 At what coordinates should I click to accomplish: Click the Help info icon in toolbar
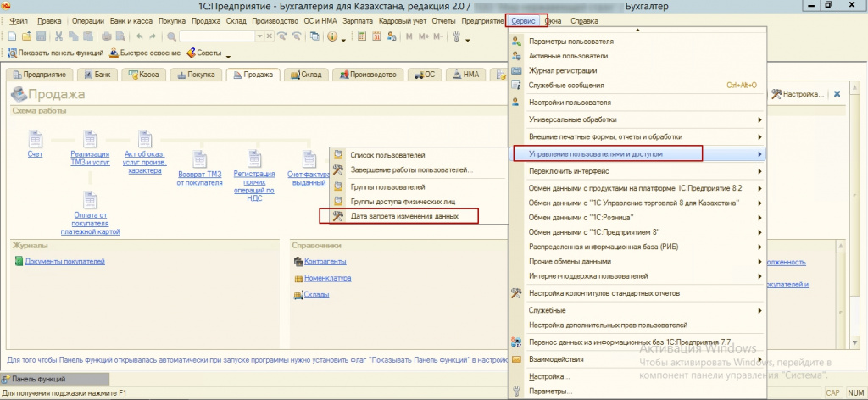[332, 36]
